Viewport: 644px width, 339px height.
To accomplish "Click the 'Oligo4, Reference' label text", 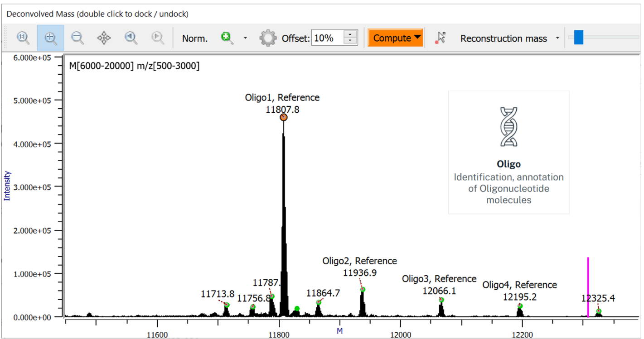I will (519, 285).
